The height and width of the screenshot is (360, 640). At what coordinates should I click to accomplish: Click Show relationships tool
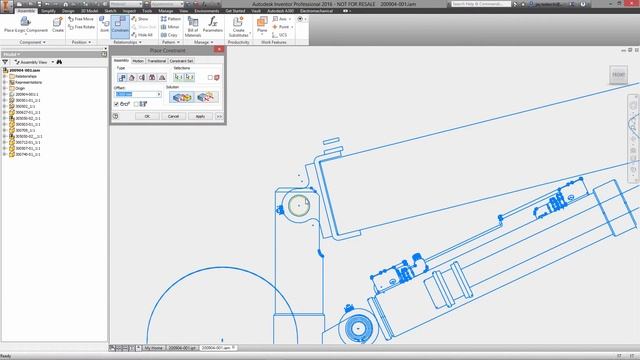(140, 19)
